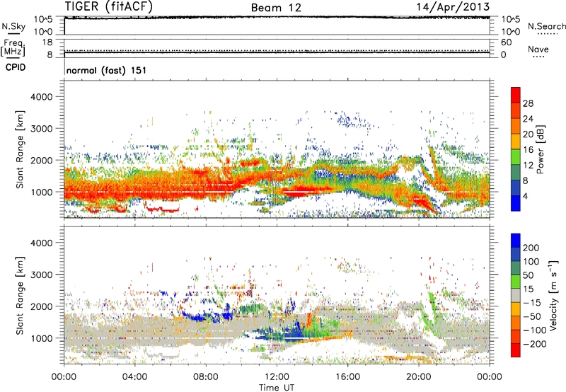Click the 'Velocity [m s-1]' colorbar title
Image resolution: width=566 pixels, height=392 pixels.
click(554, 295)
